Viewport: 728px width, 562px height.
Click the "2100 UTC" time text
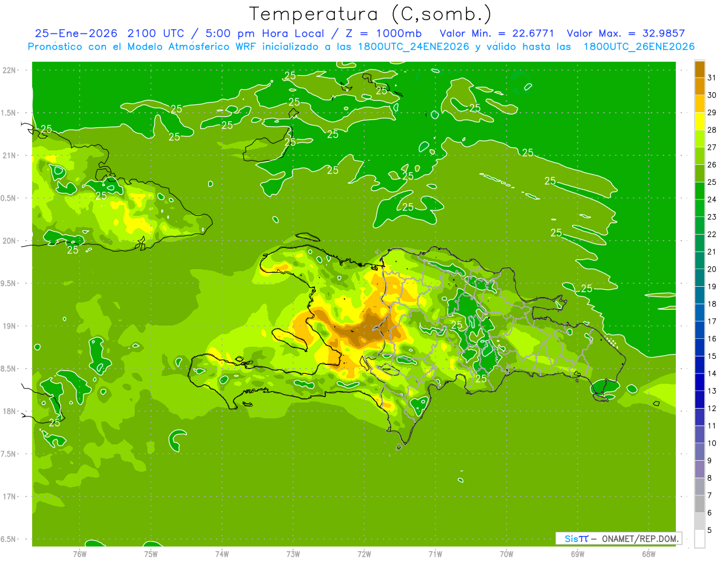(x=158, y=33)
